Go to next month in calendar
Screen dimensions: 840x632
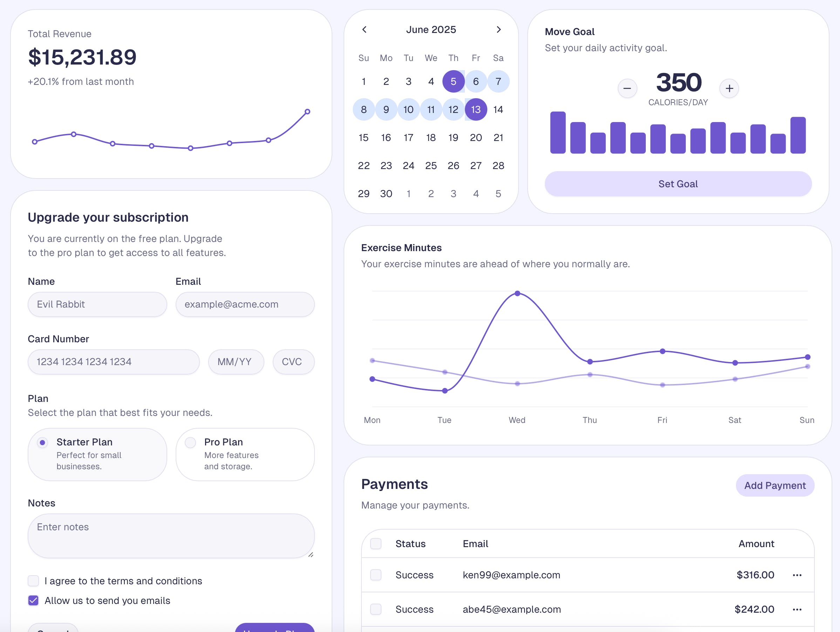coord(499,29)
